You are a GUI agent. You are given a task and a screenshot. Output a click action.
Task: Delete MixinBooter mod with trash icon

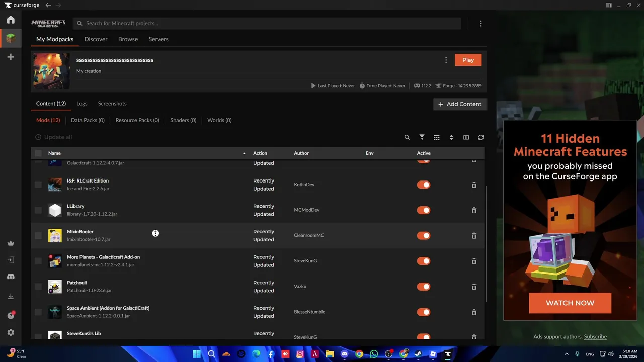click(x=474, y=236)
